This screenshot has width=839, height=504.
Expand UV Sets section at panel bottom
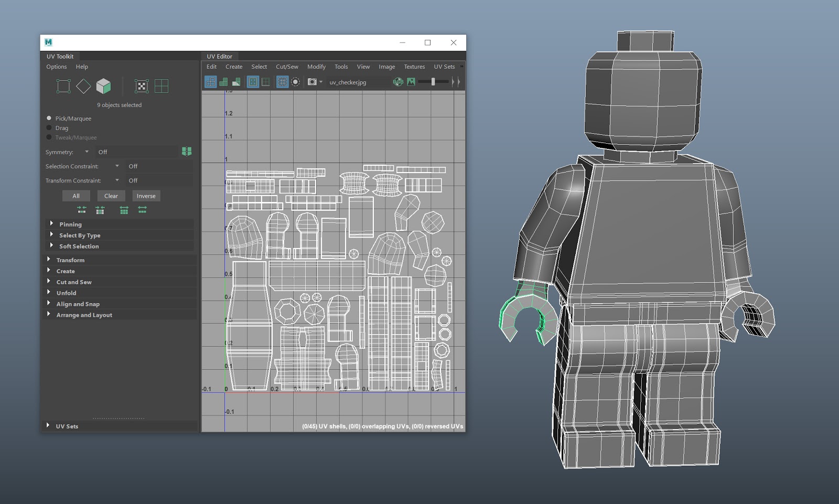[120, 426]
